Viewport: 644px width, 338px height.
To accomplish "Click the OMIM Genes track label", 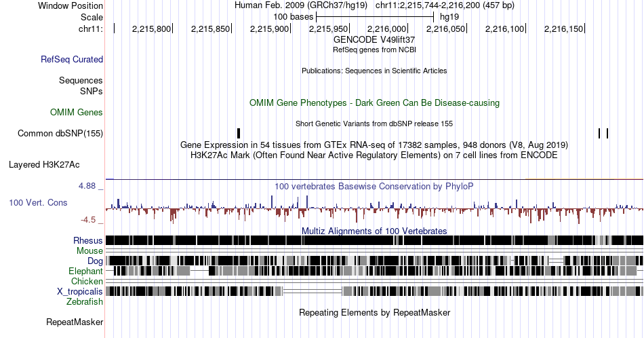I will pos(77,112).
